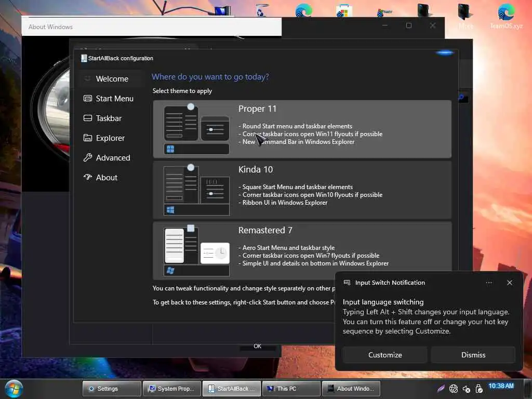The height and width of the screenshot is (399, 532).
Task: Open the Windows 7 style Start orb
Action: tap(14, 389)
